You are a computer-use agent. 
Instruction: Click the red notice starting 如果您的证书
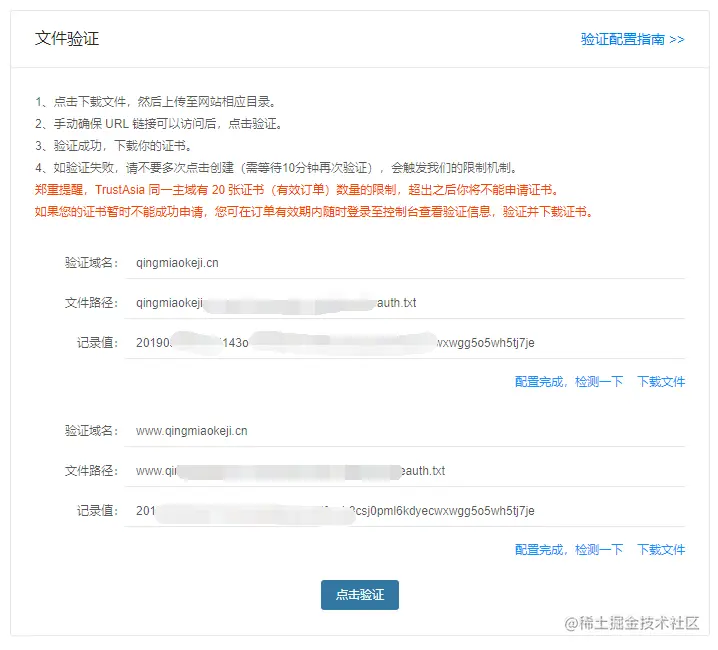click(315, 212)
